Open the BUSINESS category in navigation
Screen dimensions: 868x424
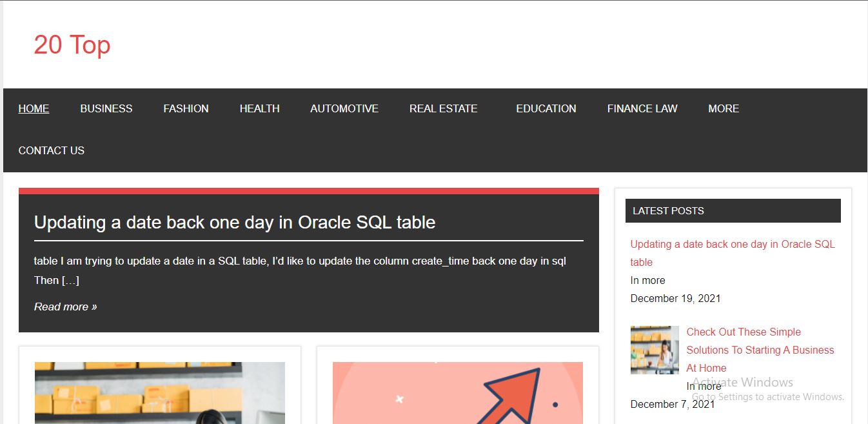pos(106,108)
